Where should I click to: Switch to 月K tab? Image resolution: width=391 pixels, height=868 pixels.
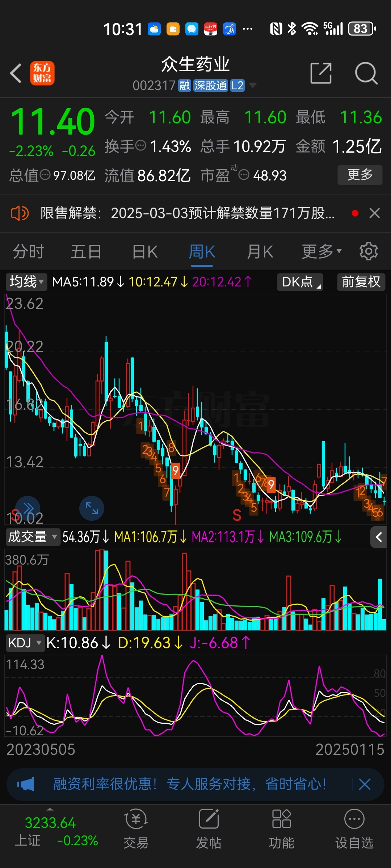point(260,251)
